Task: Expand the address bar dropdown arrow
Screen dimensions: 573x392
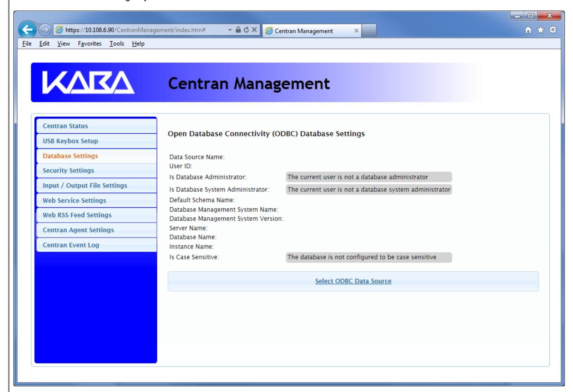Action: pyautogui.click(x=230, y=30)
